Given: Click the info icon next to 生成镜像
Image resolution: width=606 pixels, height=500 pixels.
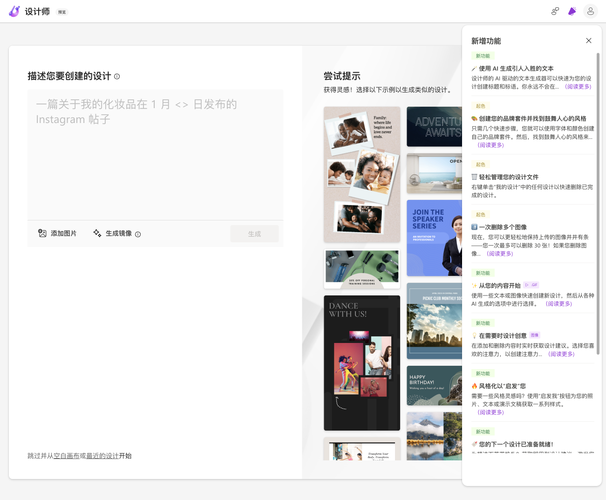Looking at the screenshot, I should coord(138,234).
